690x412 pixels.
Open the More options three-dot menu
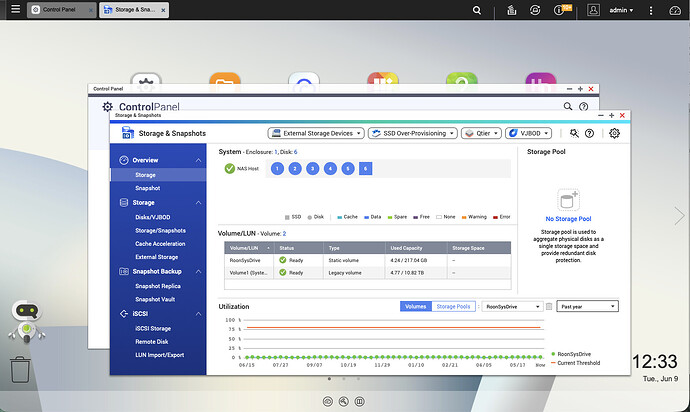[x=651, y=10]
